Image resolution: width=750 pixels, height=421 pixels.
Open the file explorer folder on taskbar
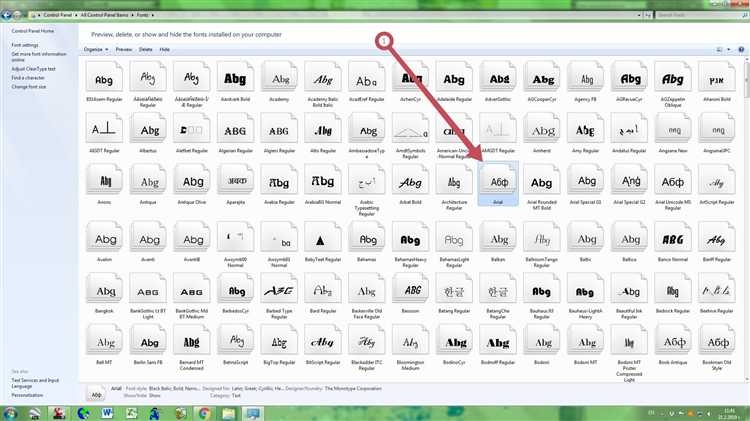click(229, 413)
